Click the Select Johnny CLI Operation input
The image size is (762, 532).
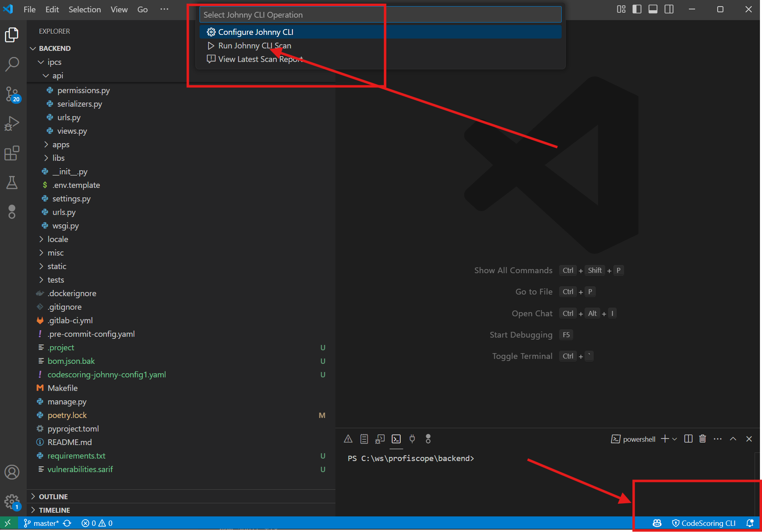pos(380,15)
